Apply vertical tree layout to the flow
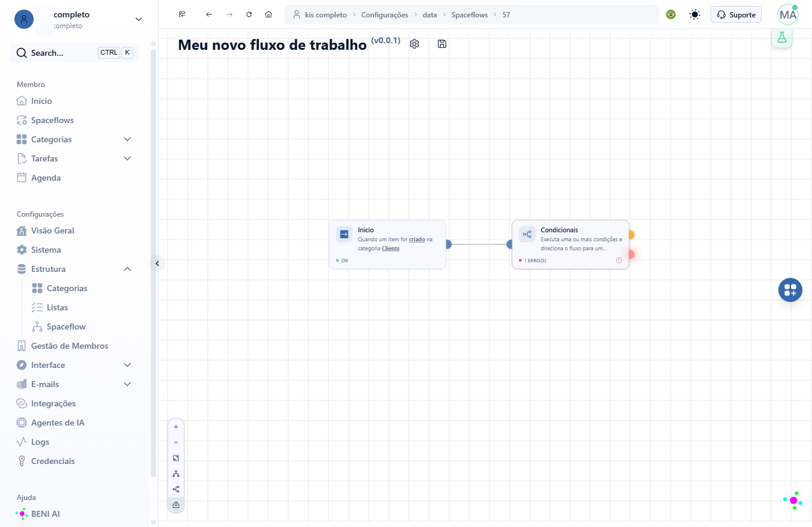Screen dimensions: 812x527 coord(176,474)
